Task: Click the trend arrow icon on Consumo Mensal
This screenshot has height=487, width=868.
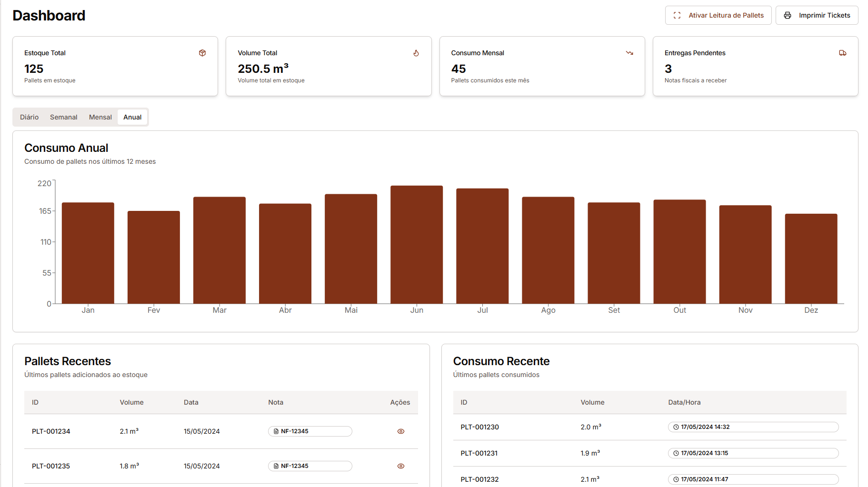Action: point(629,53)
